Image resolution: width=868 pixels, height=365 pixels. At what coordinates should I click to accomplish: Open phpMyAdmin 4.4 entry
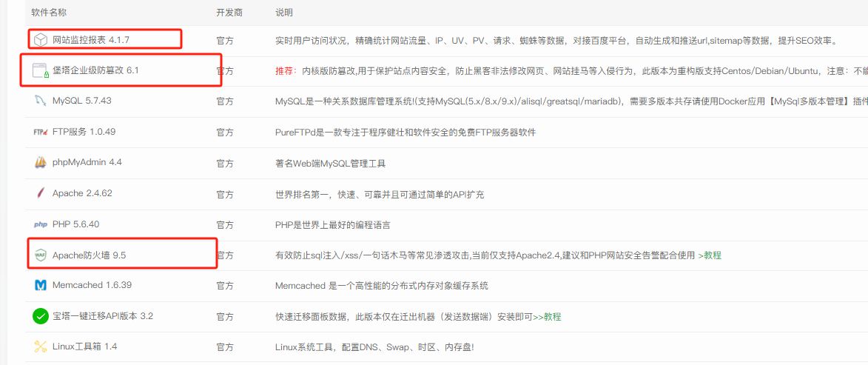(x=87, y=164)
